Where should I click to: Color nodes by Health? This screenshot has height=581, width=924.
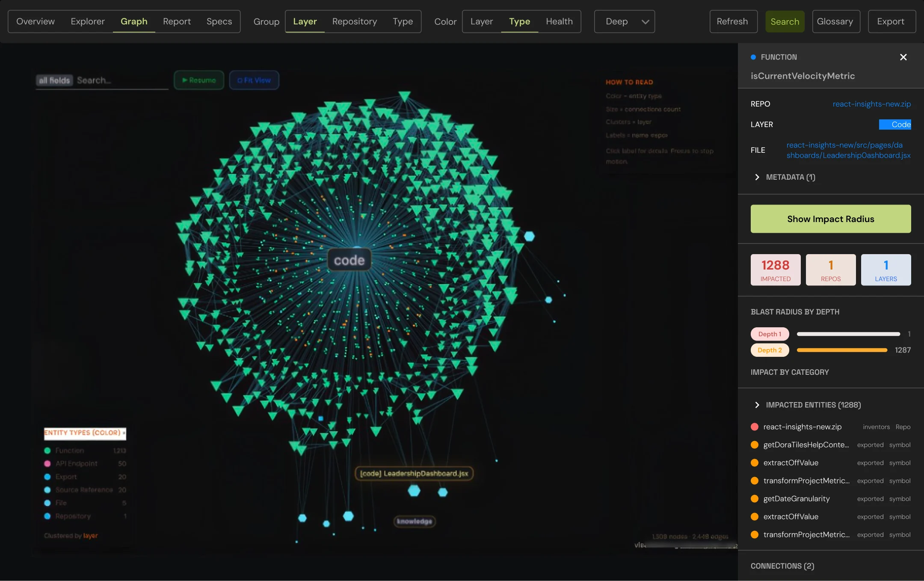point(559,21)
